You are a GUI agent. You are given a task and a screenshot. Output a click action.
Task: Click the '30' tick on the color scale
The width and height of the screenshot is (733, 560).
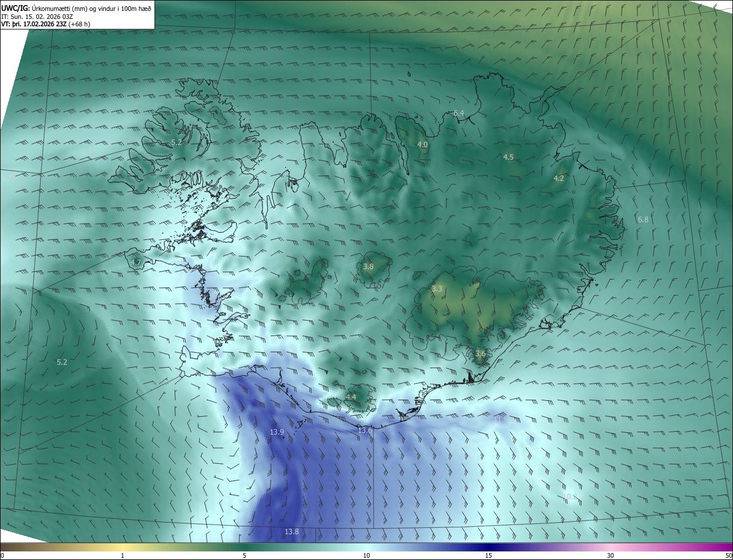tap(610, 555)
